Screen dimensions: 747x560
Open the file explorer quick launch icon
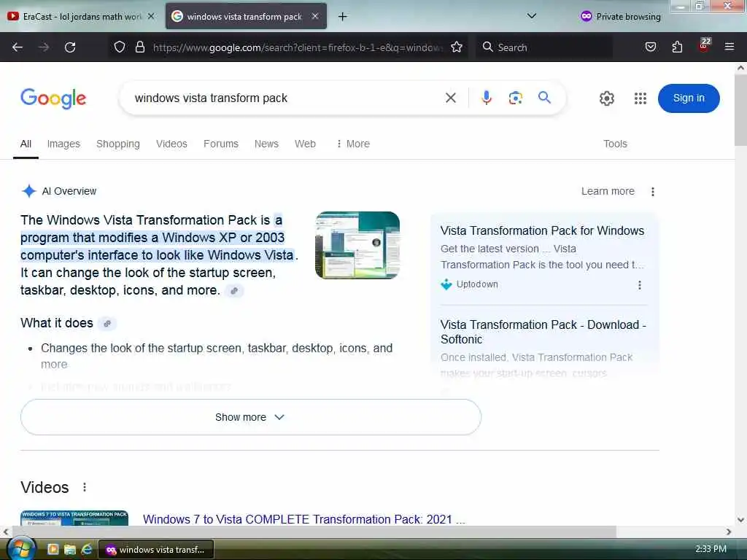point(69,550)
